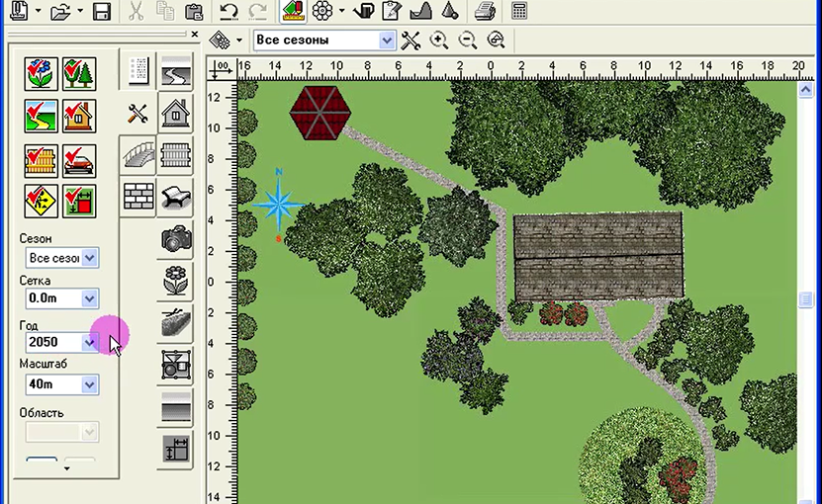822x504 pixels.
Task: Click the Paste clipboard icon
Action: [194, 11]
